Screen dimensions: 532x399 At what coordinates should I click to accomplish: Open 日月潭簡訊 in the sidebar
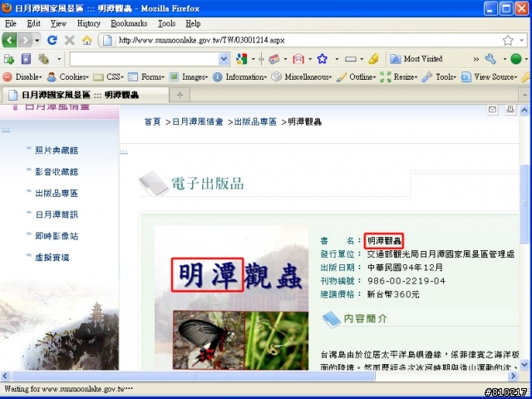click(x=57, y=214)
